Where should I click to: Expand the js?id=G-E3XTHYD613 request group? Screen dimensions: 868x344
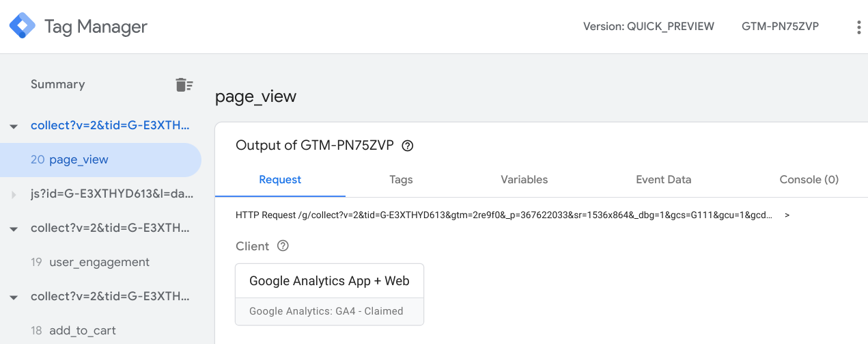(14, 195)
